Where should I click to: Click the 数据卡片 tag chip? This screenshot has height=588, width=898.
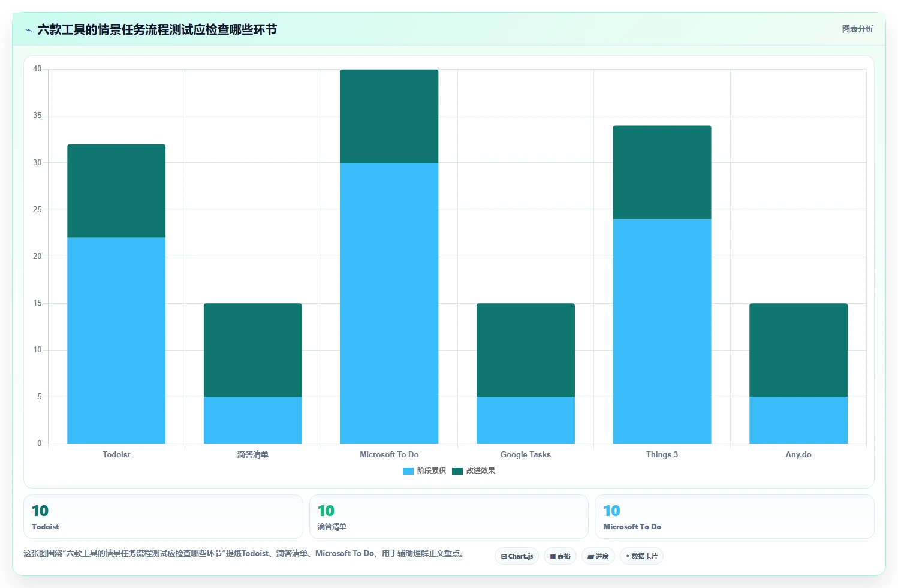(641, 556)
